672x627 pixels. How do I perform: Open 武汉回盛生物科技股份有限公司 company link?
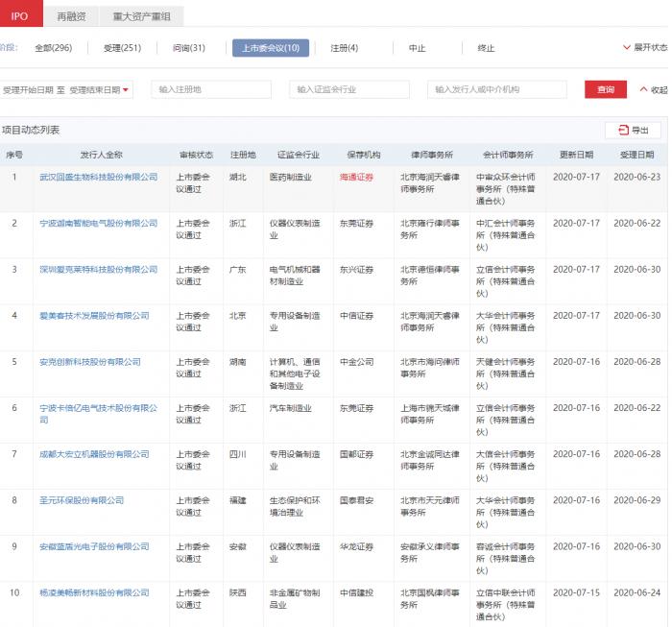click(98, 178)
